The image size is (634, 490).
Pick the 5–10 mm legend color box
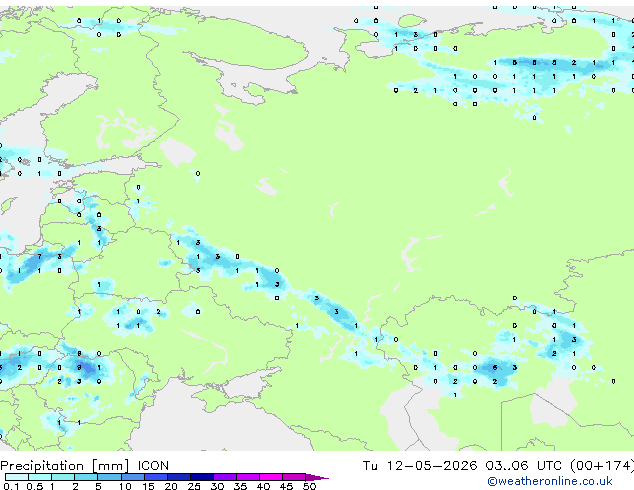pos(109,477)
